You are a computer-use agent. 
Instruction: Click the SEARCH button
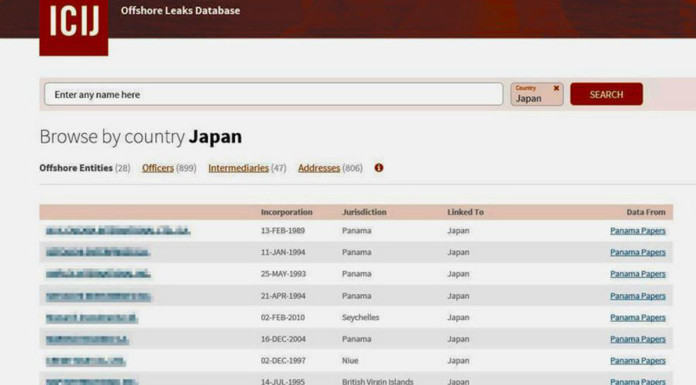tap(606, 94)
